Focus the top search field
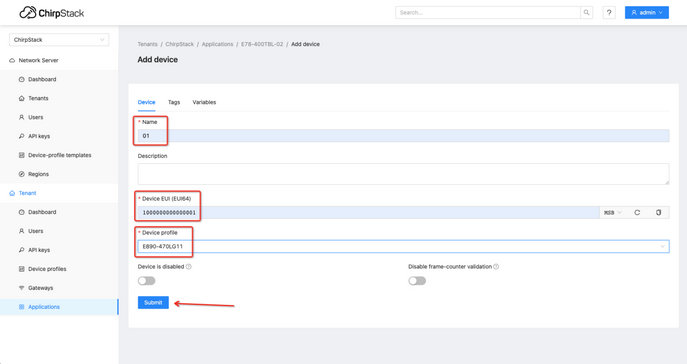Screen dimensions: 687x364 point(488,13)
